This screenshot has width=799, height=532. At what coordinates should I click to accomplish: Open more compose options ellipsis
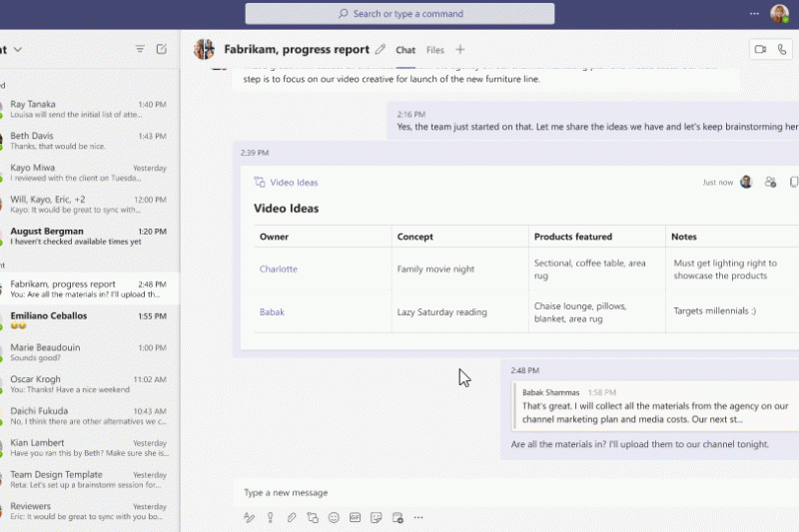click(418, 518)
